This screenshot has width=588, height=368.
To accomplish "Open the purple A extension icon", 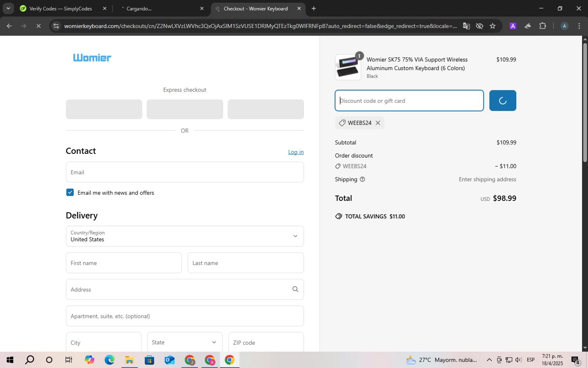I will (x=513, y=26).
